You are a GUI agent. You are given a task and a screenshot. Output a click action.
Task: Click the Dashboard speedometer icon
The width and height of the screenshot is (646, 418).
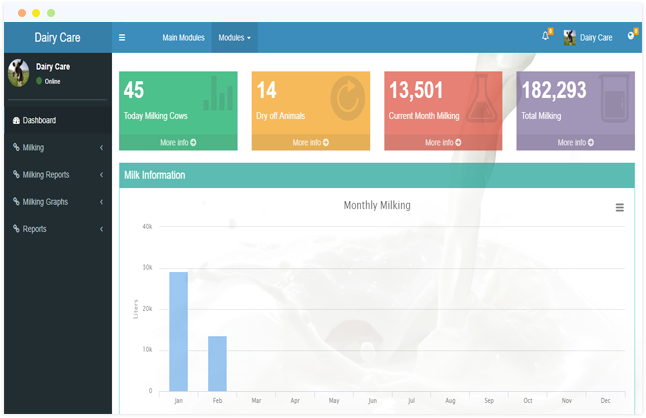pyautogui.click(x=16, y=121)
